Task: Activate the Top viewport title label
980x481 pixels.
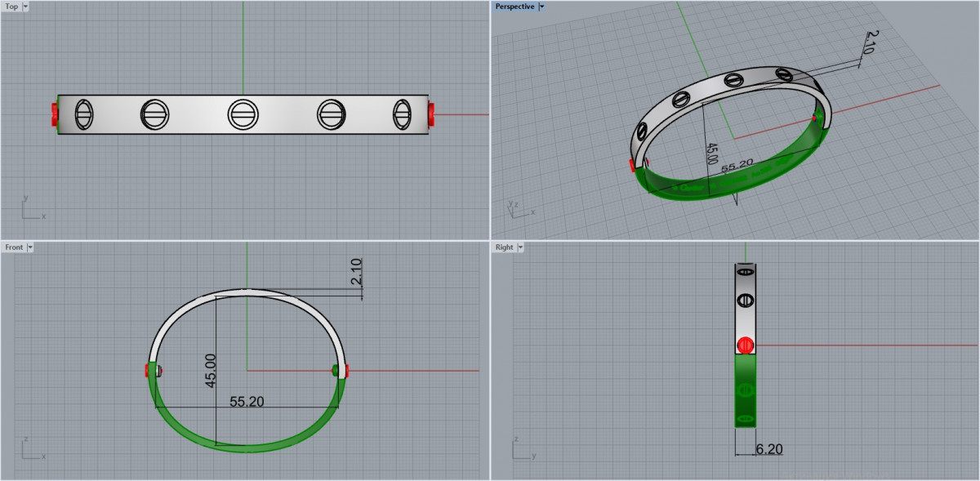Action: [11, 6]
